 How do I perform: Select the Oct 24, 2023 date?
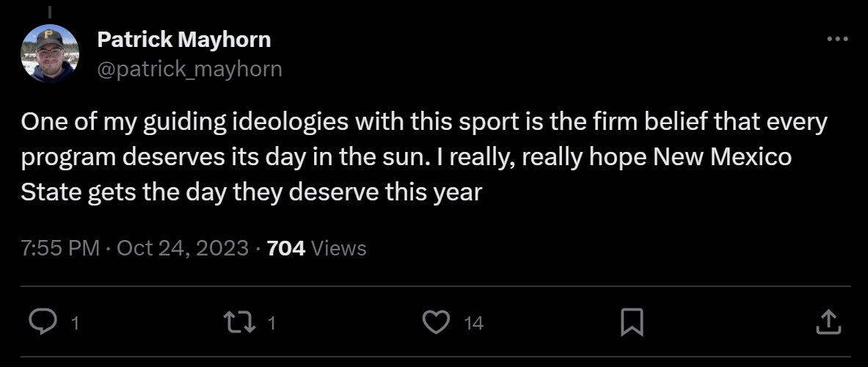[183, 248]
